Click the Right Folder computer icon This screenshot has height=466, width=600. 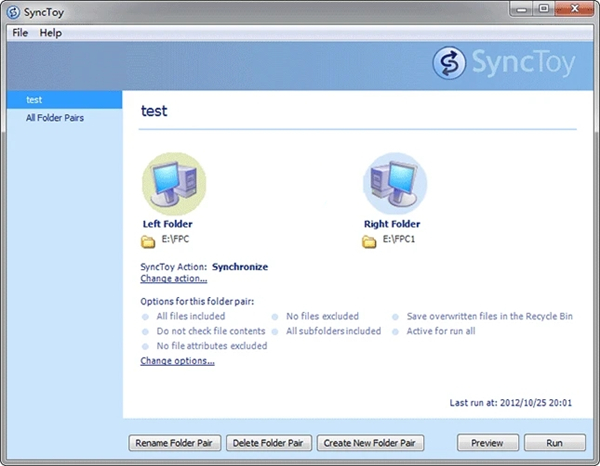coord(394,184)
